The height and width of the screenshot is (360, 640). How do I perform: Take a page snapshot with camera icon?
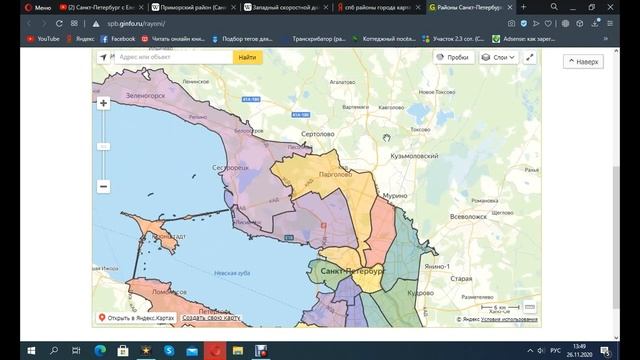click(x=511, y=24)
